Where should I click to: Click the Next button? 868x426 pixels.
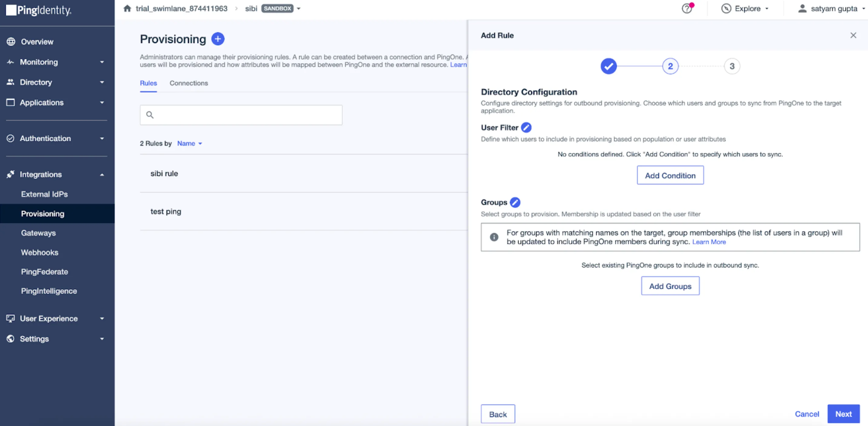pos(843,414)
